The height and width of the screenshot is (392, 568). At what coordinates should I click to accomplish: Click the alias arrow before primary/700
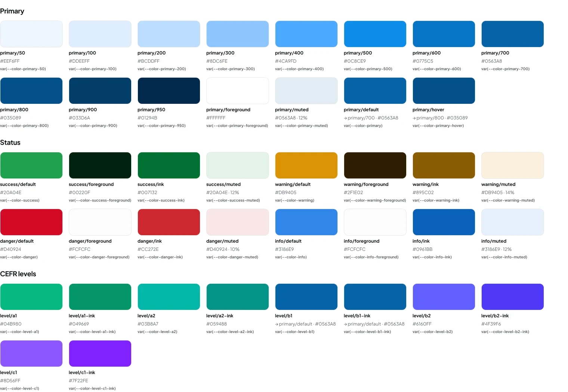(x=345, y=118)
